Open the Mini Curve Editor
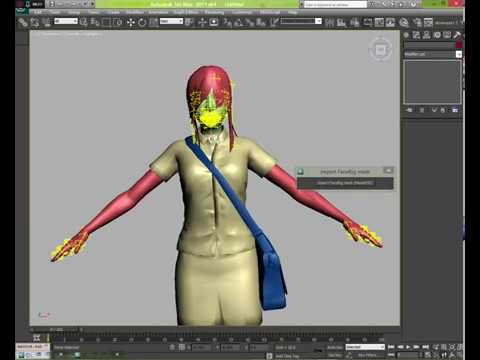This screenshot has height=360, width=480. coord(37,338)
